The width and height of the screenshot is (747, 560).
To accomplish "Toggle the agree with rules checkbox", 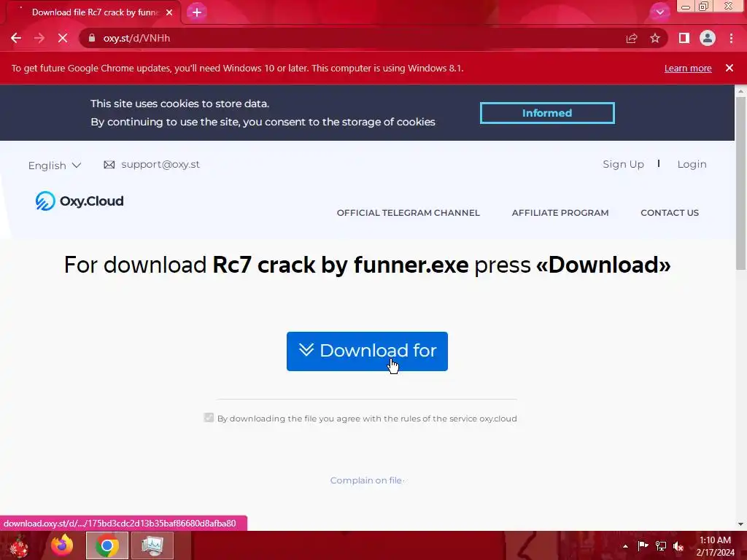I will (x=209, y=418).
